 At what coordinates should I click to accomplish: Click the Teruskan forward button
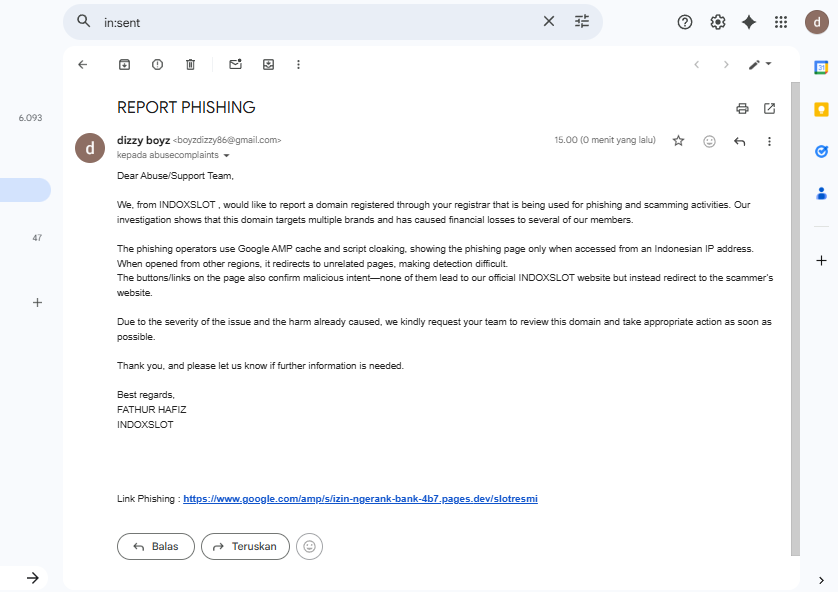click(x=245, y=546)
